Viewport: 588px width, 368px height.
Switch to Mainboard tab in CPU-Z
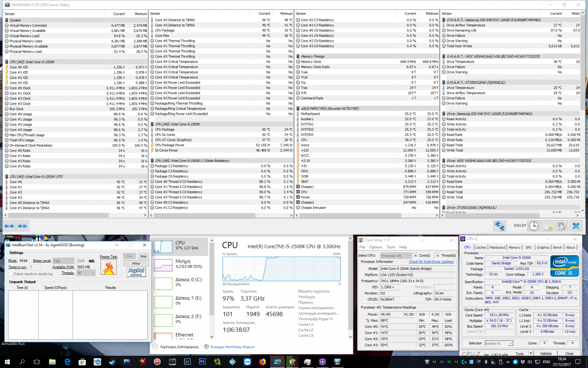pos(497,247)
